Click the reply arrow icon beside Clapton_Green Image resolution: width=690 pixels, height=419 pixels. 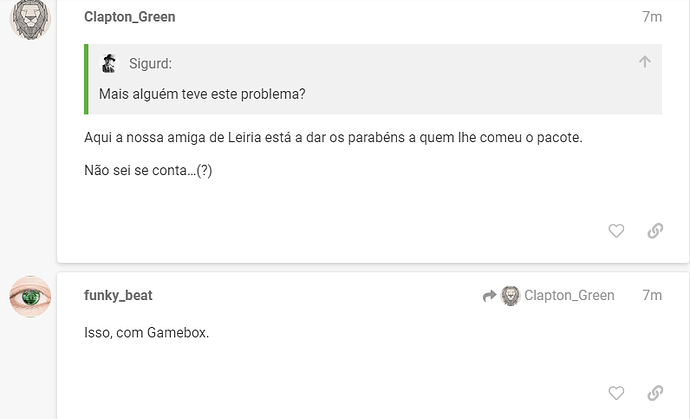coord(489,296)
